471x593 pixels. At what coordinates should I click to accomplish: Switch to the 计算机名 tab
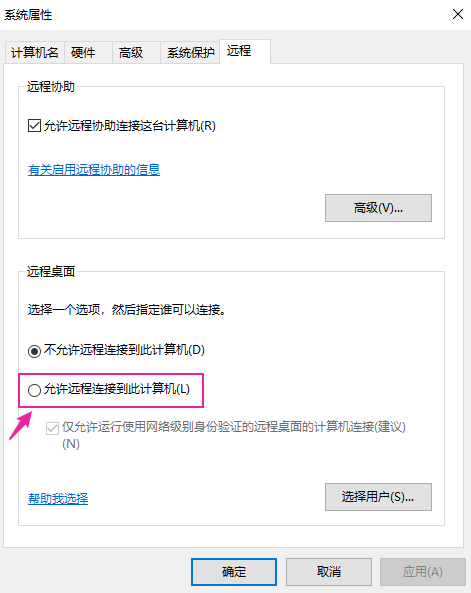coord(34,53)
